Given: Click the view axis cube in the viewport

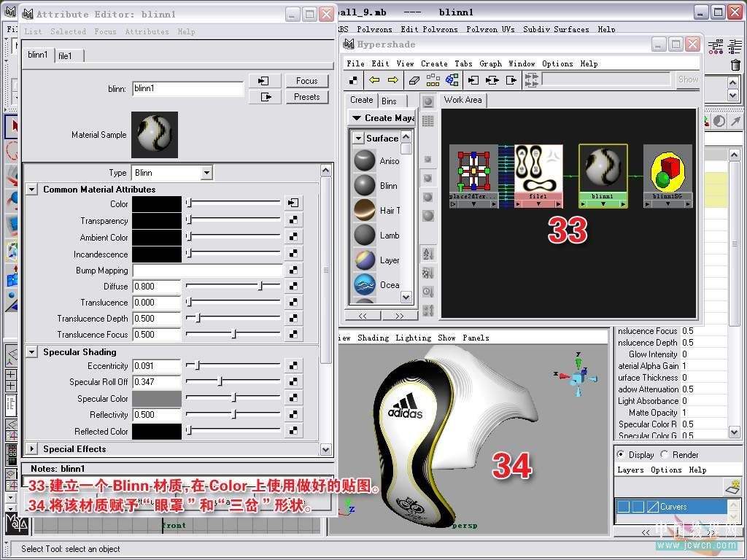Looking at the screenshot, I should [578, 376].
